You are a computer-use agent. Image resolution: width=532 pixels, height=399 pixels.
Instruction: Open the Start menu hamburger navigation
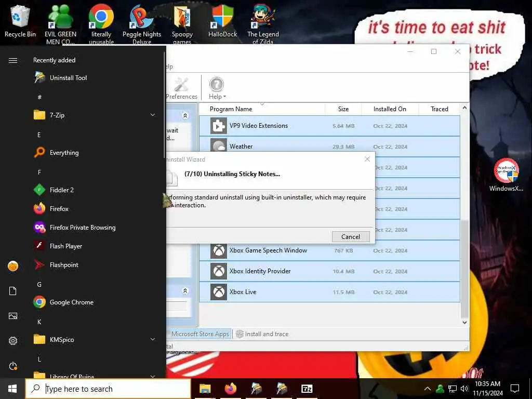point(13,60)
